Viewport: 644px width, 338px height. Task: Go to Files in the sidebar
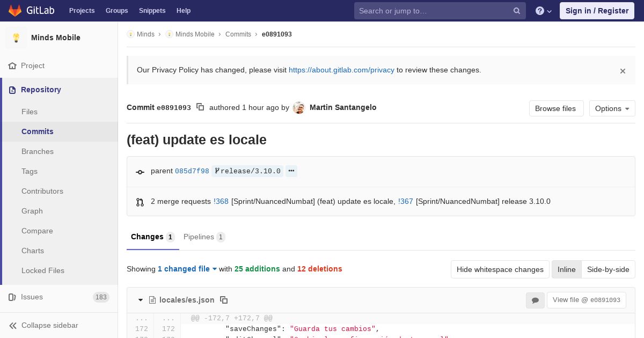click(x=30, y=112)
